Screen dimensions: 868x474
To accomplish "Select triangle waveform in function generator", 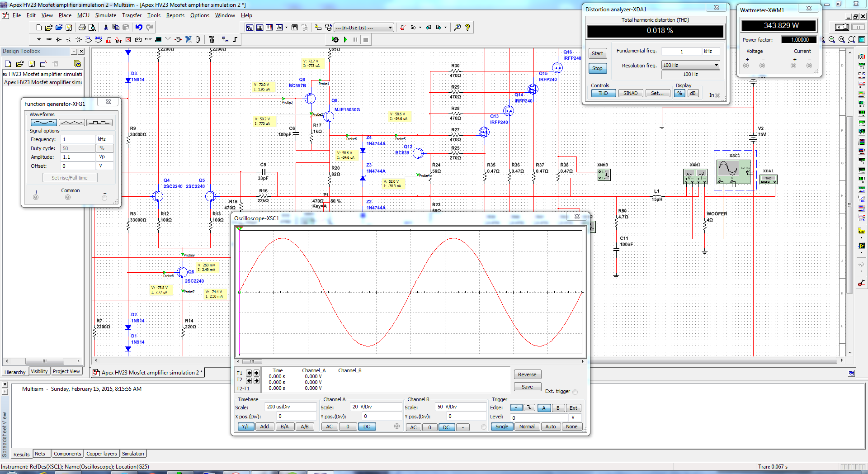I will pos(72,123).
